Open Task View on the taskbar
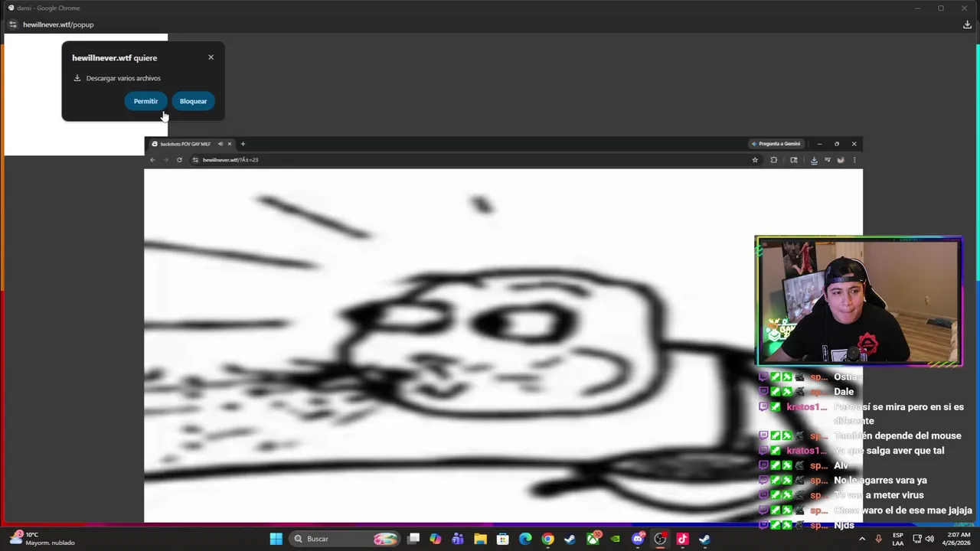Screen dimensions: 980x551 point(413,539)
